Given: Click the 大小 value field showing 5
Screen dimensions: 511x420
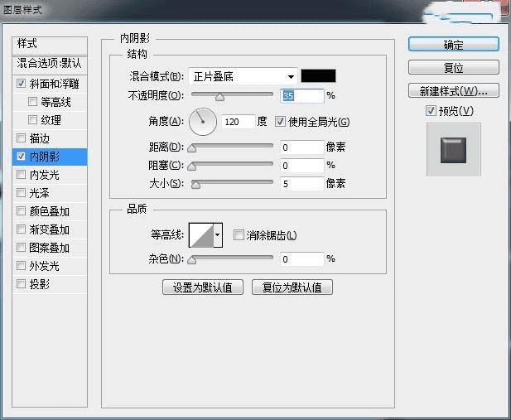Looking at the screenshot, I should (x=302, y=184).
